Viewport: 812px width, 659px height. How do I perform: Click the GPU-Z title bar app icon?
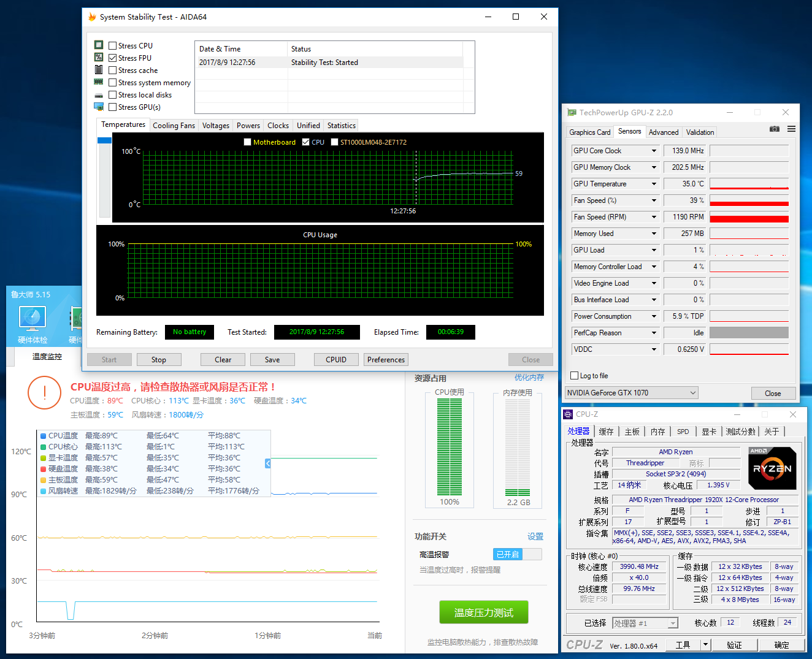pyautogui.click(x=572, y=112)
